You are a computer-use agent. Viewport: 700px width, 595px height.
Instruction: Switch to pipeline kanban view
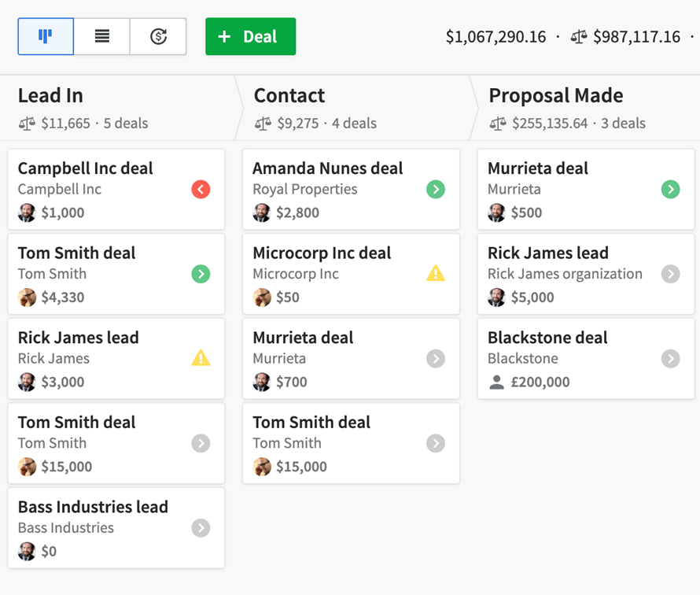point(46,37)
